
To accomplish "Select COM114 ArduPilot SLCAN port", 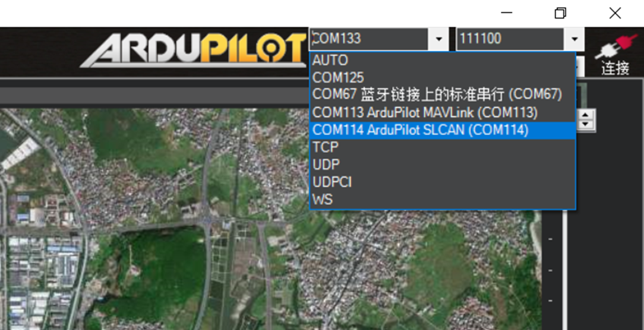I will coord(443,130).
